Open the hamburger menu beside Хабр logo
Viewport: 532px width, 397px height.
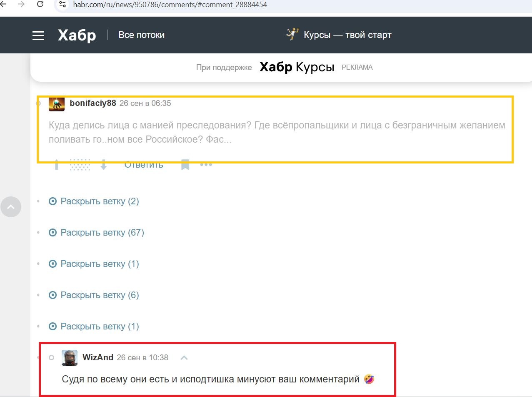click(x=38, y=35)
